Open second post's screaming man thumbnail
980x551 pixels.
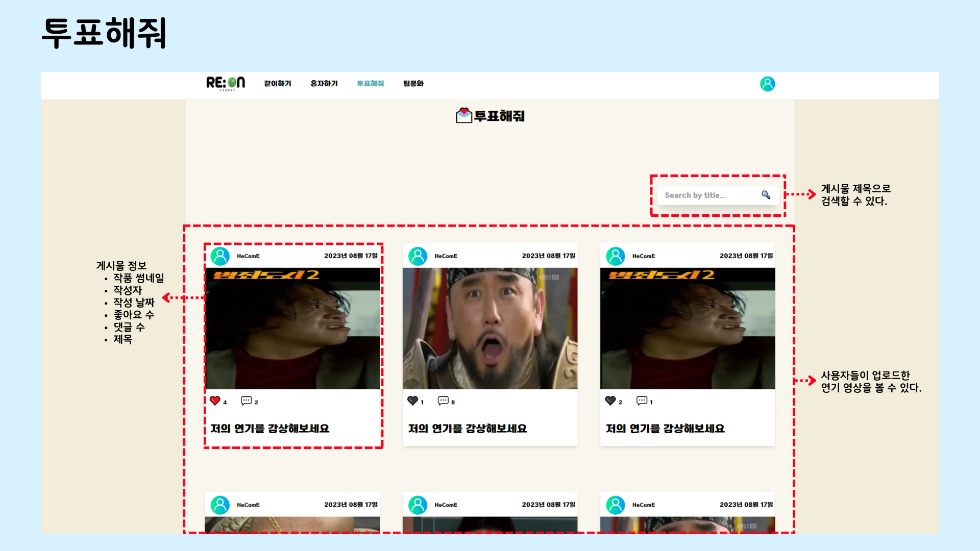point(490,329)
